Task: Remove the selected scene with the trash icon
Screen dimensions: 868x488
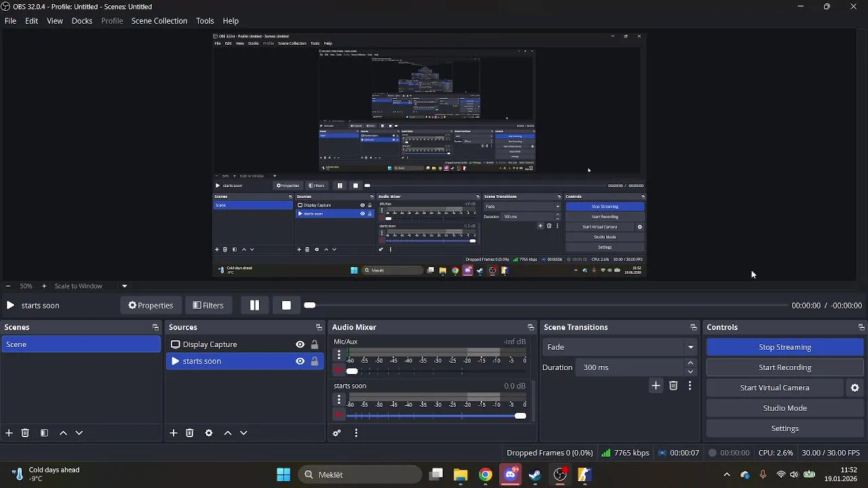Action: click(x=25, y=433)
